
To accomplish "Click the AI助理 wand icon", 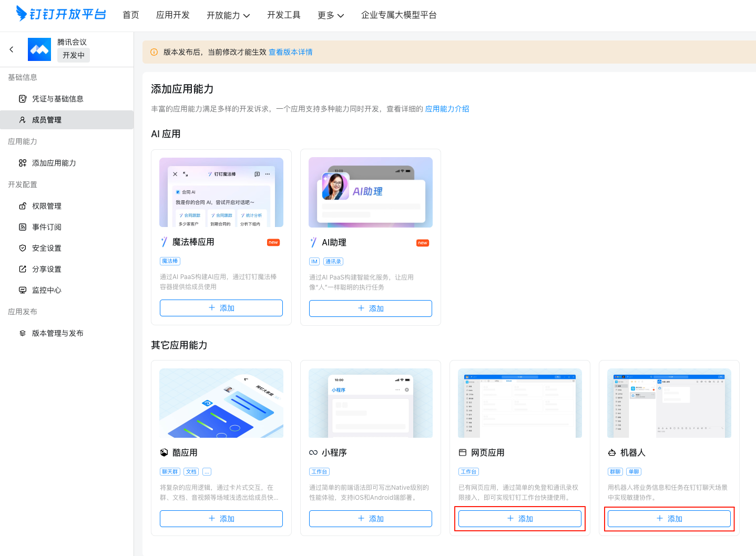I will [313, 242].
